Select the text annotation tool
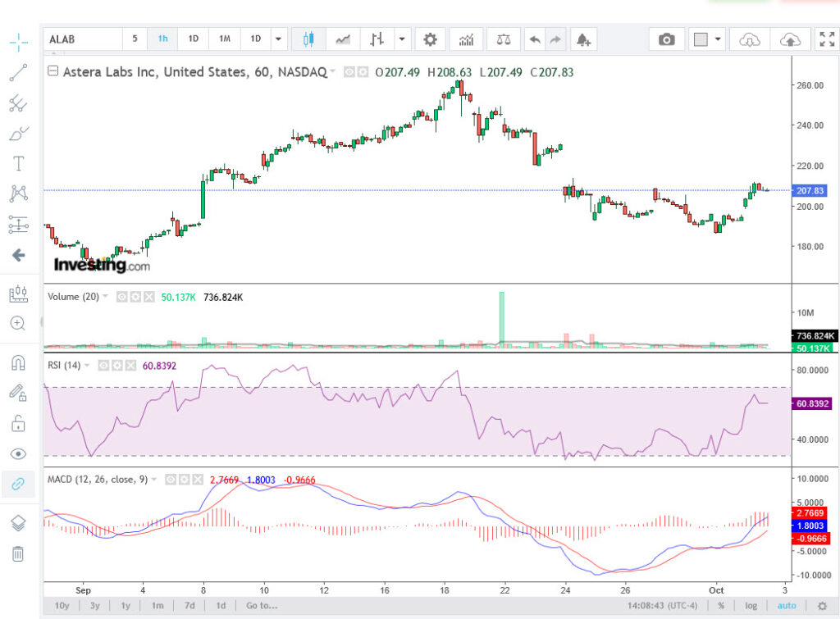The width and height of the screenshot is (840, 619). 18,163
